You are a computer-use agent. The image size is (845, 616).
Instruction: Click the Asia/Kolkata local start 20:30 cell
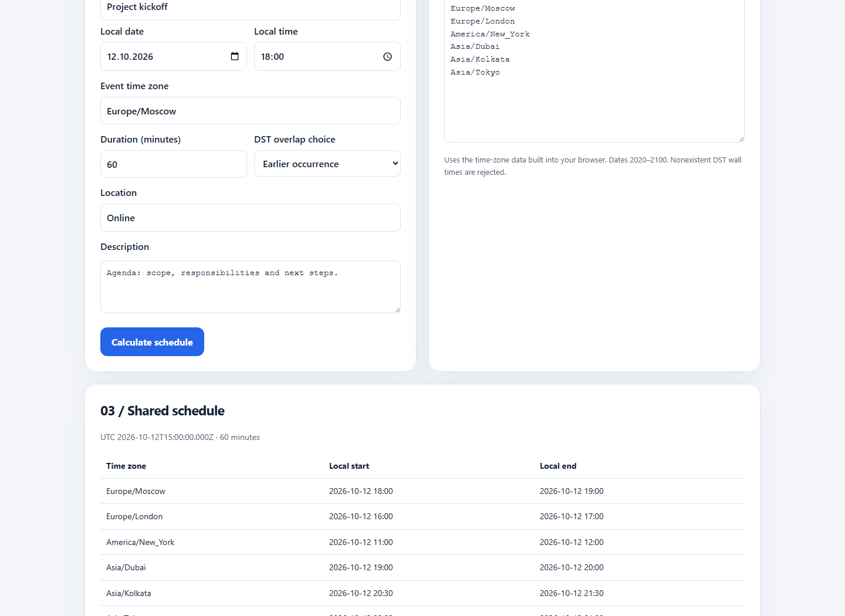[361, 593]
